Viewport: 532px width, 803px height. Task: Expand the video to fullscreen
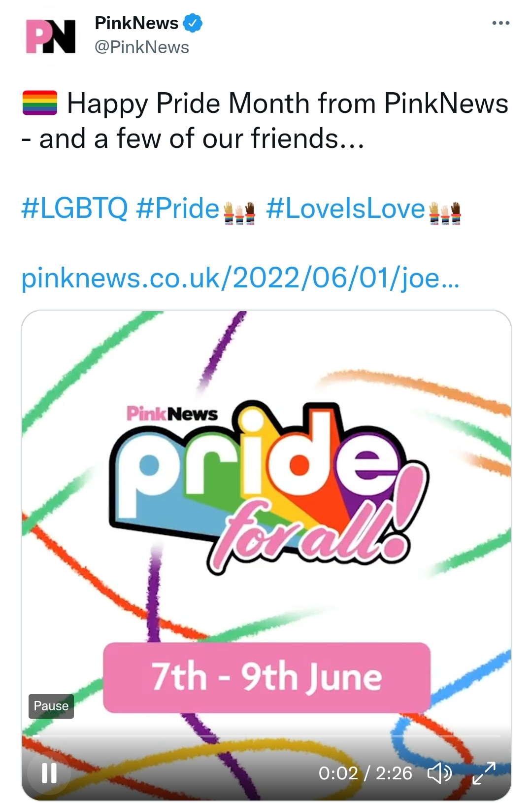(484, 773)
